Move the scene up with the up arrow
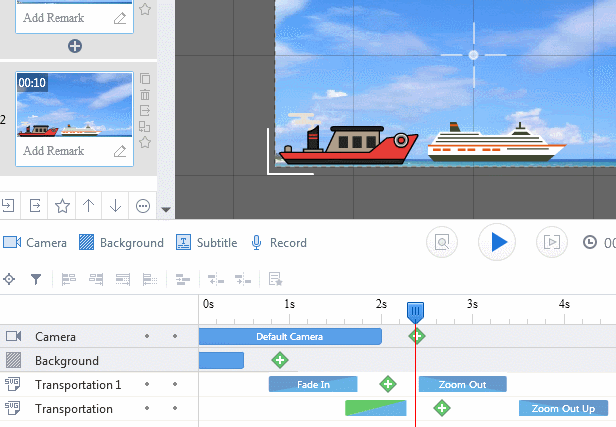Viewport: 616px width, 427px height. [x=89, y=206]
